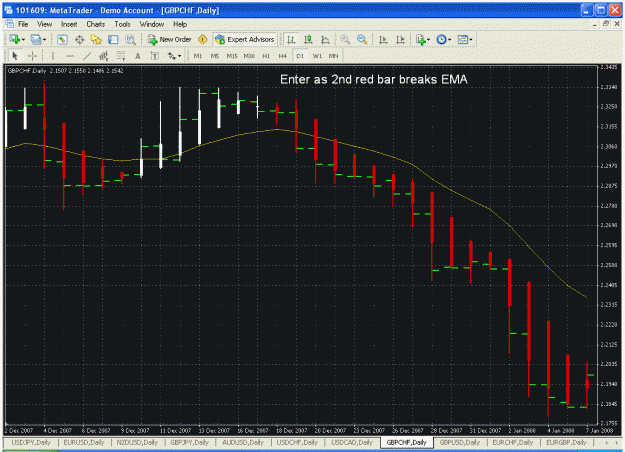625x452 pixels.
Task: Switch to H1 timeframe
Action: coord(266,56)
